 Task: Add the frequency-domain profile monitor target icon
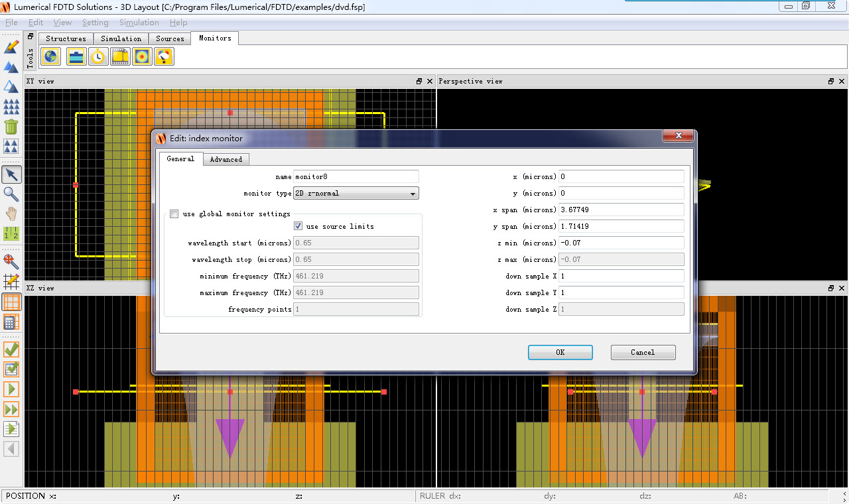[x=142, y=56]
